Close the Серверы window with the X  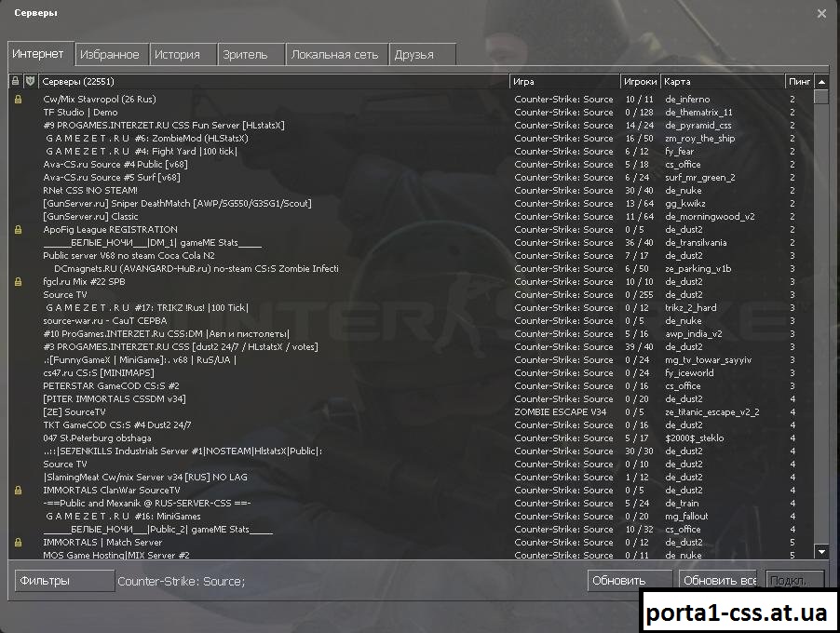tap(820, 14)
